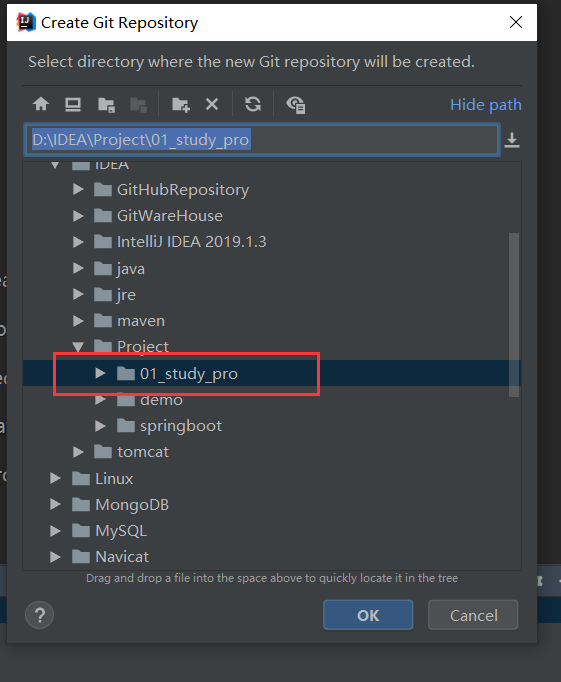Select the maven folder
Screen dimensions: 561x682
pos(141,321)
